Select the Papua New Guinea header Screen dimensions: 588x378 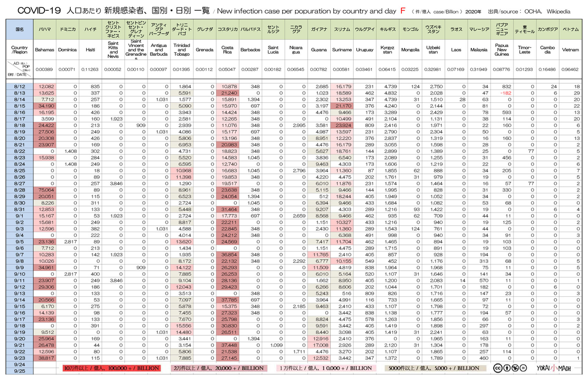pyautogui.click(x=502, y=50)
